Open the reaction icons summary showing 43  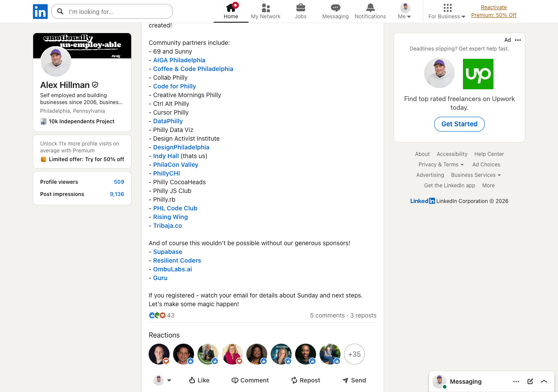(x=162, y=315)
